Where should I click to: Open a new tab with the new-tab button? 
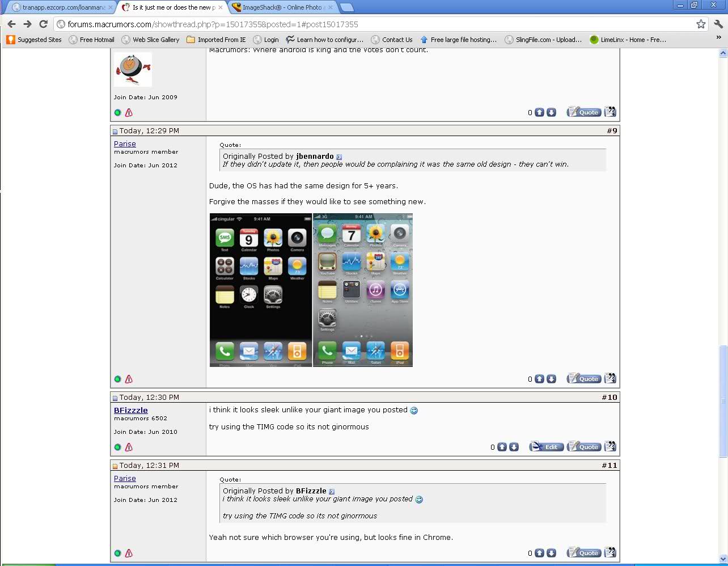pyautogui.click(x=346, y=7)
